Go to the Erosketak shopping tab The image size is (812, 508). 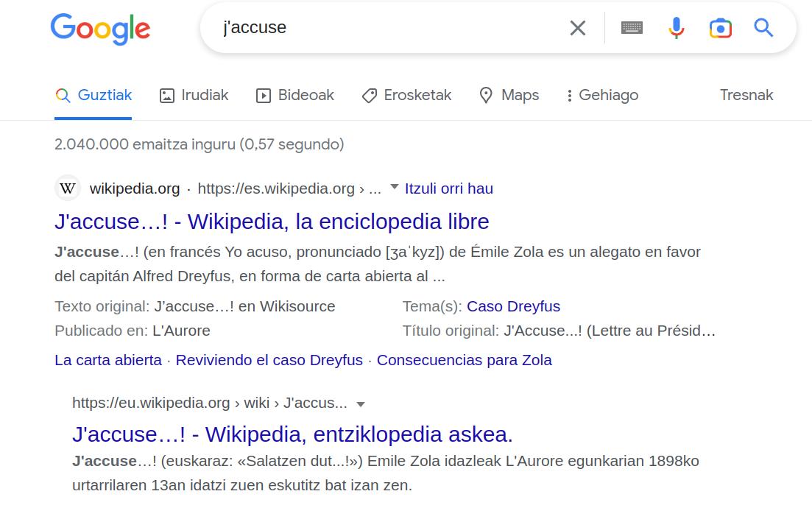point(406,95)
